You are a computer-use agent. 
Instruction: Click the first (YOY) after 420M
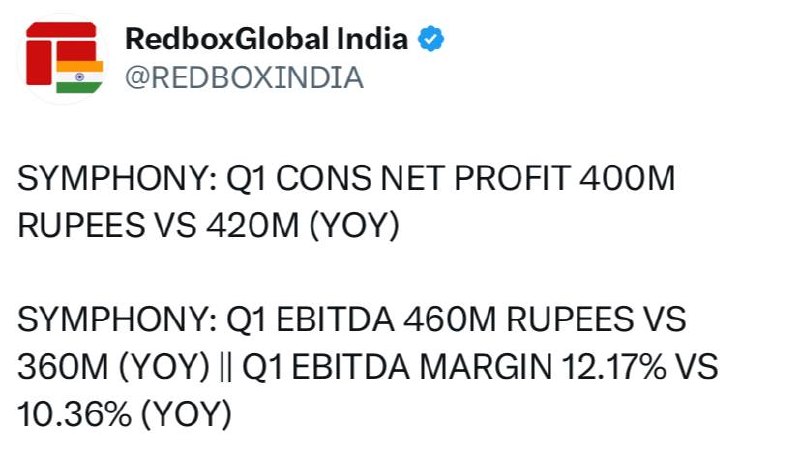click(355, 226)
